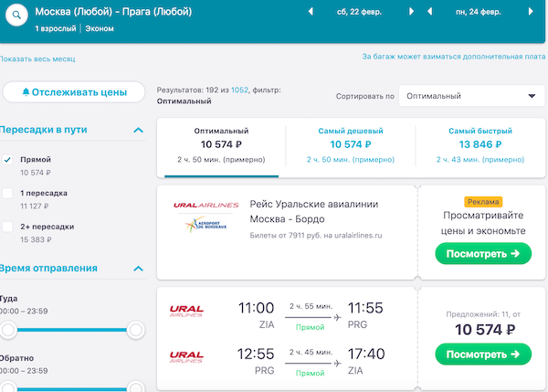Collapse Время отправления section

click(139, 269)
